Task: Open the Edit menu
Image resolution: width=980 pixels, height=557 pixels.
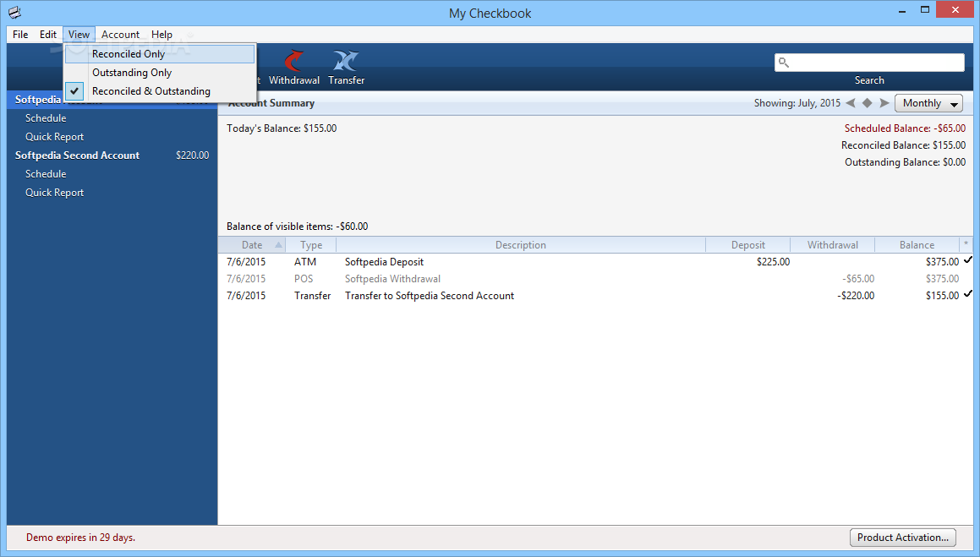Action: coord(48,35)
